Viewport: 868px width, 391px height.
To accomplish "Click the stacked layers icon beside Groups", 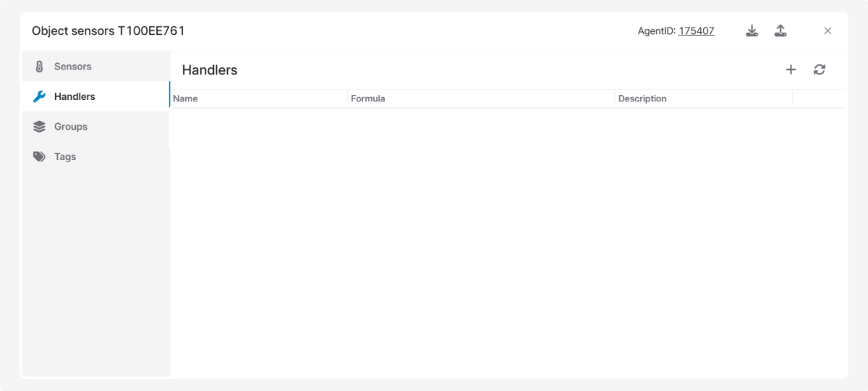I will [39, 127].
